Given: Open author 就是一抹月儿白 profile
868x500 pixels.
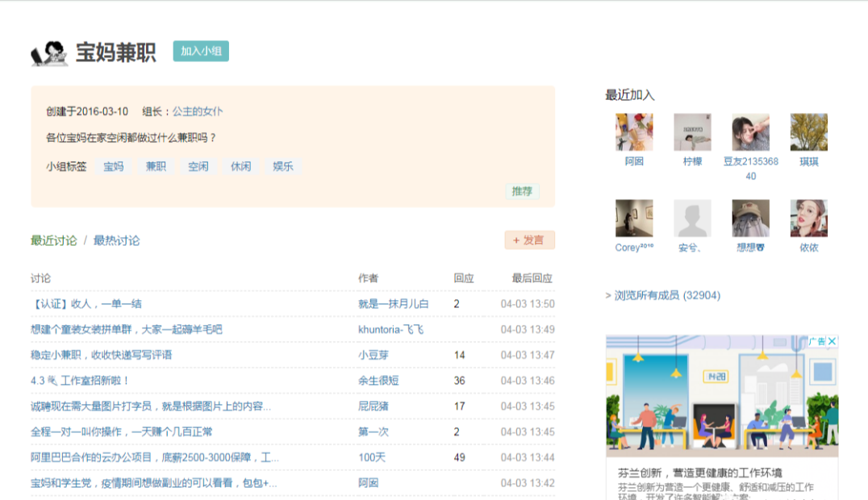Looking at the screenshot, I should tap(393, 303).
